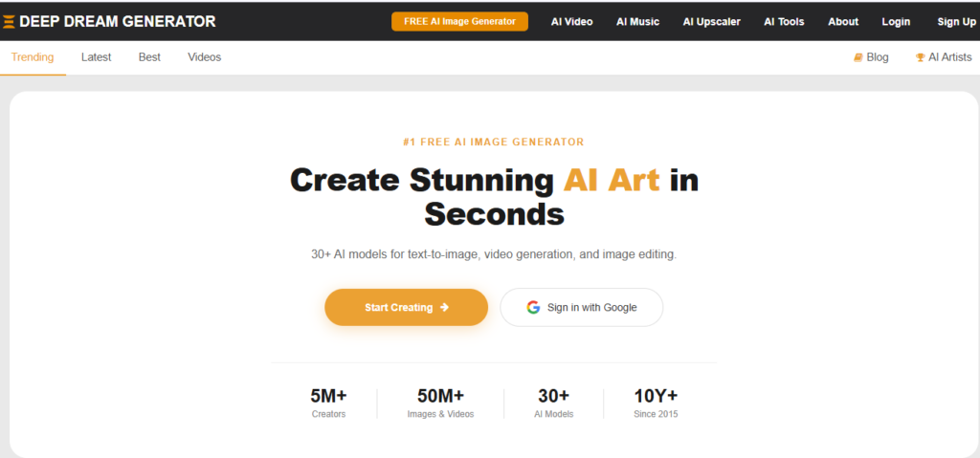This screenshot has height=458, width=980.
Task: Click the AI Artists trophy icon
Action: [x=920, y=57]
